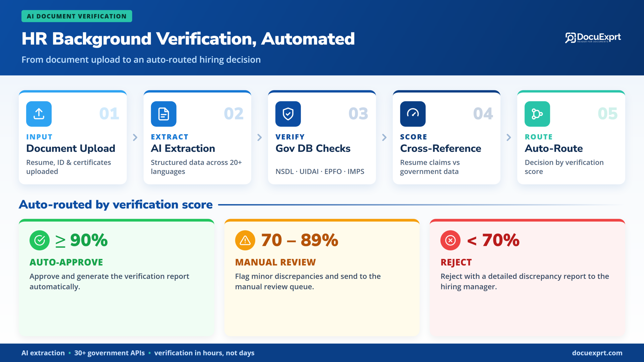
Task: Click the gauge icon on Cross-Reference card
Action: (x=413, y=114)
